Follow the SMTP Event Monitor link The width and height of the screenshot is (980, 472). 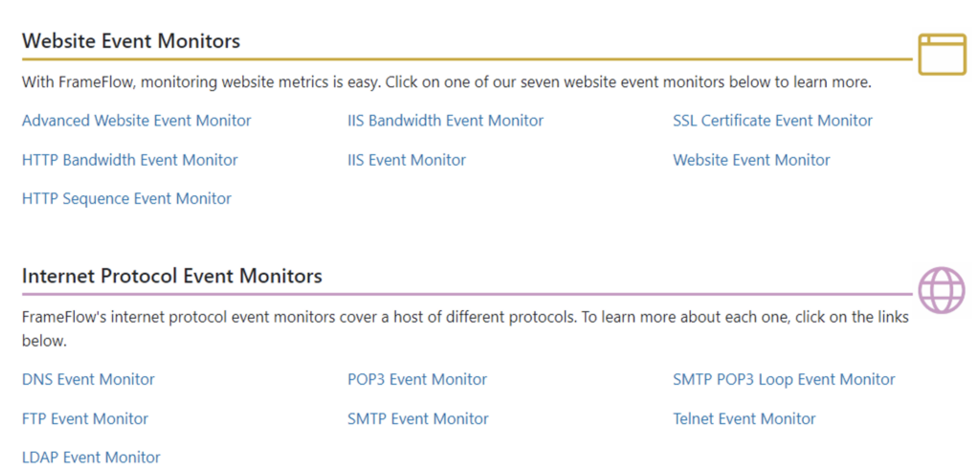418,418
